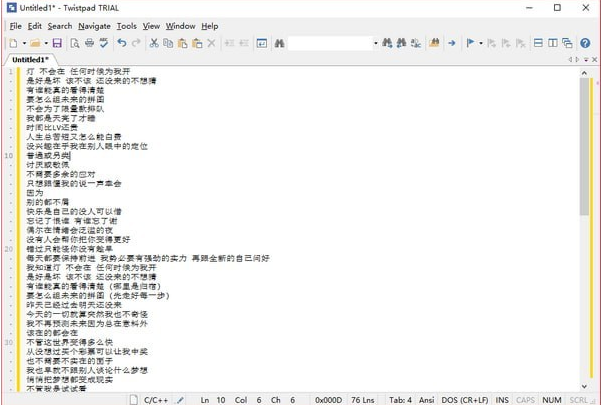601x405 pixels.
Task: Click the Find binoculars icon left of search box
Action: pos(279,43)
